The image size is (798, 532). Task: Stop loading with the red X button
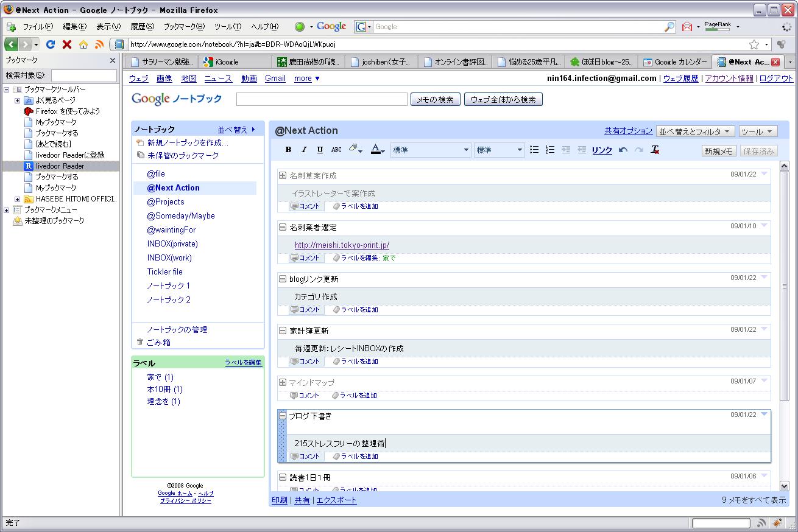click(x=67, y=44)
